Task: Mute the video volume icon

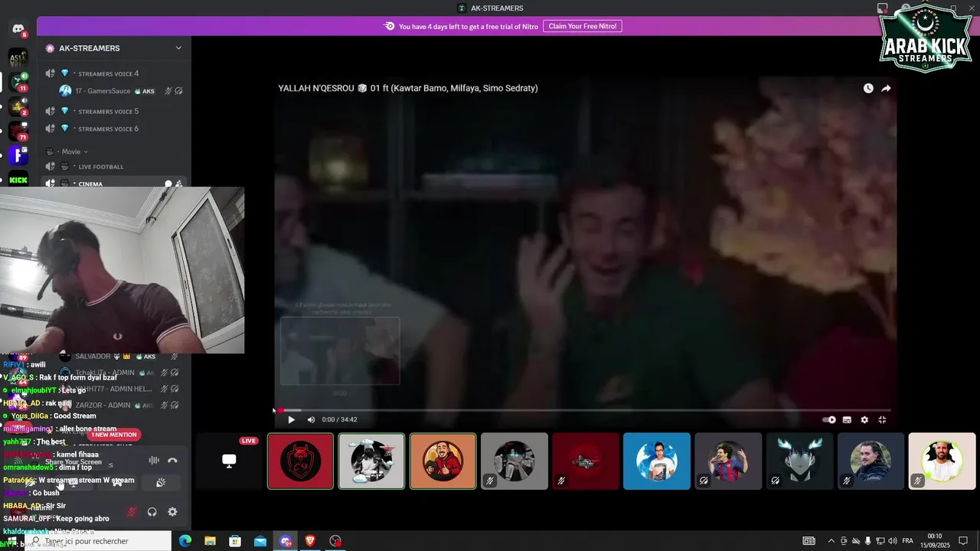Action: point(311,419)
